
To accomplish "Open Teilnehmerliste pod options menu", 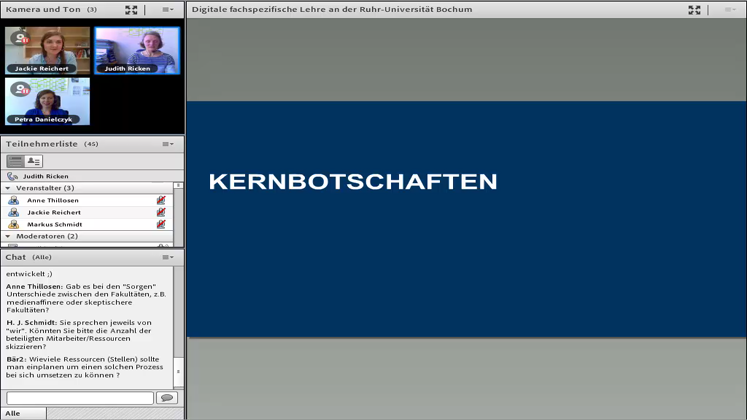I will pos(167,144).
